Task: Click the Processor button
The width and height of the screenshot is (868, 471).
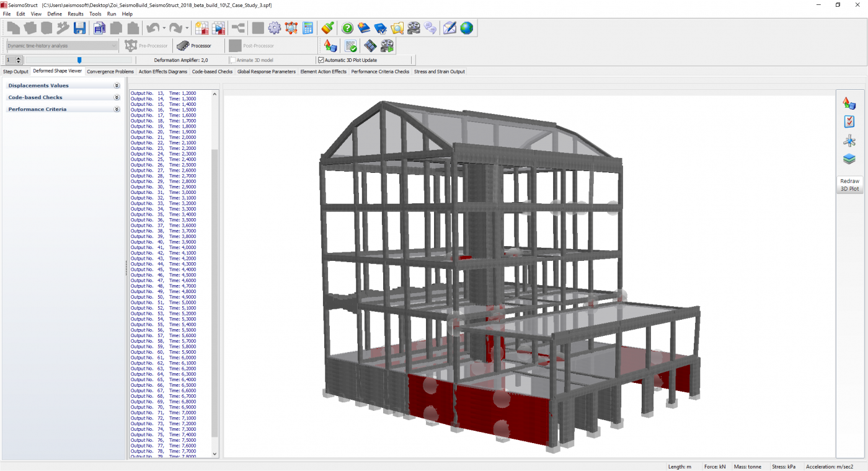Action: (194, 46)
